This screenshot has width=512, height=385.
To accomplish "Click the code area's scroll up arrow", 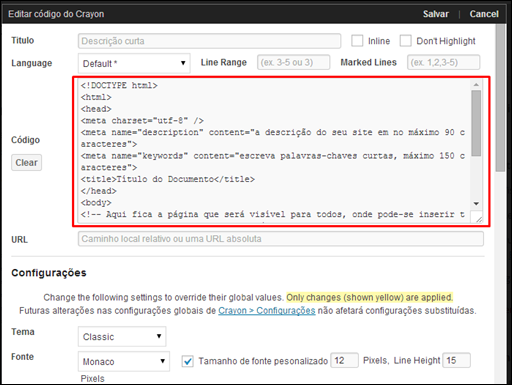I will pyautogui.click(x=476, y=85).
